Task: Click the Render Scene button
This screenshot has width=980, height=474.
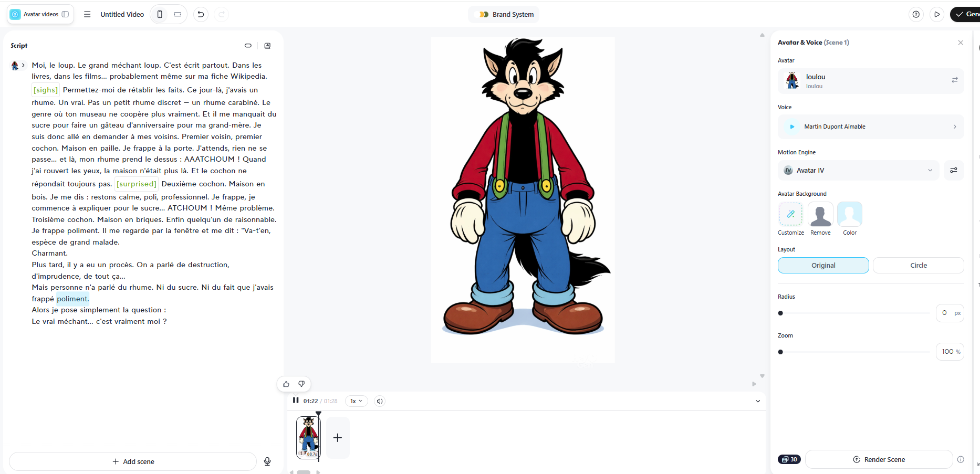Action: [879, 459]
